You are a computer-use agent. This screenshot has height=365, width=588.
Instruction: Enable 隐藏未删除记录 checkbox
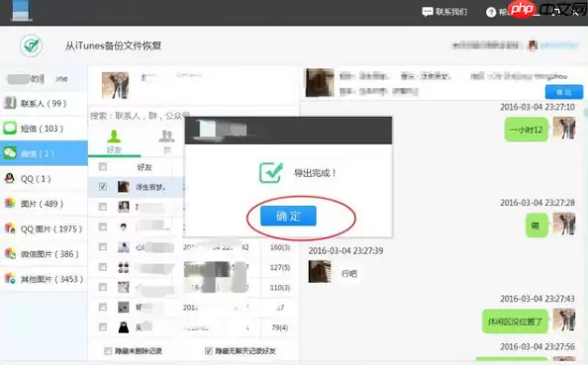click(x=108, y=351)
